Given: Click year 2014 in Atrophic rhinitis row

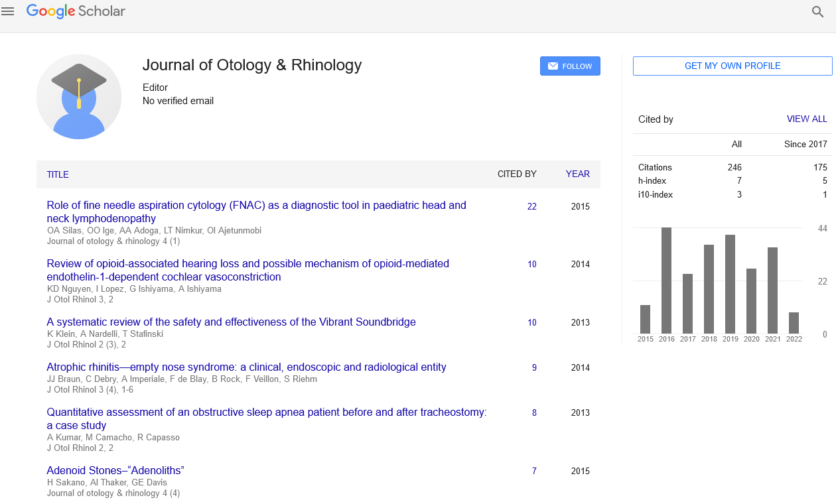Looking at the screenshot, I should pyautogui.click(x=580, y=367).
